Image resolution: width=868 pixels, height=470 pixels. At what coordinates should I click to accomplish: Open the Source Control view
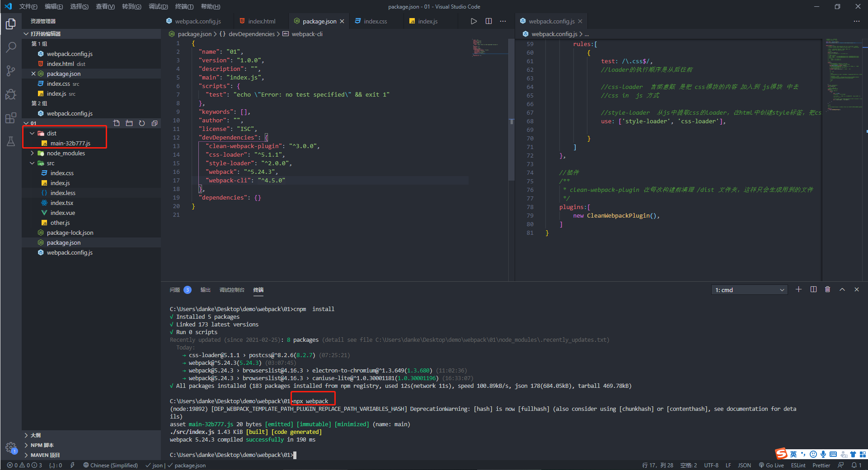(11, 70)
